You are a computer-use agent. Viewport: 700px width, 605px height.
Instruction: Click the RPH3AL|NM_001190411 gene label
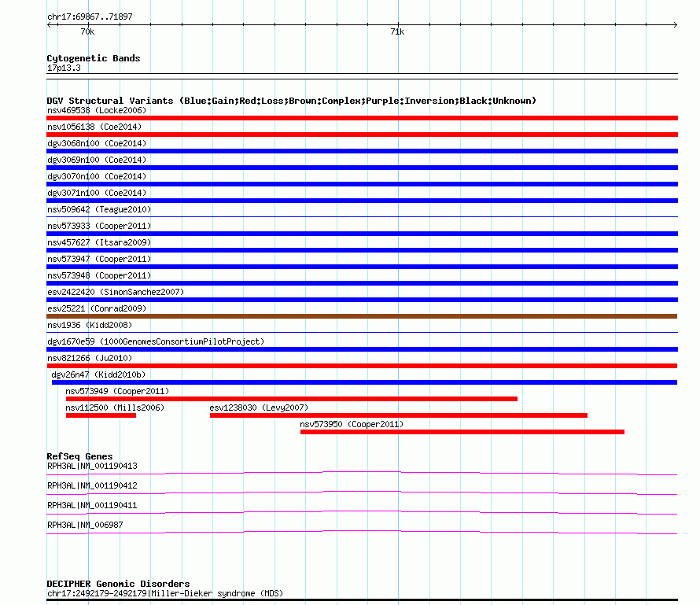(92, 505)
